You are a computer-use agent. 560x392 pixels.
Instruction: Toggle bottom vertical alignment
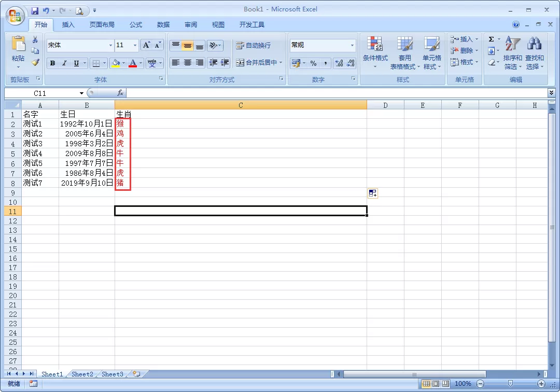tap(199, 45)
